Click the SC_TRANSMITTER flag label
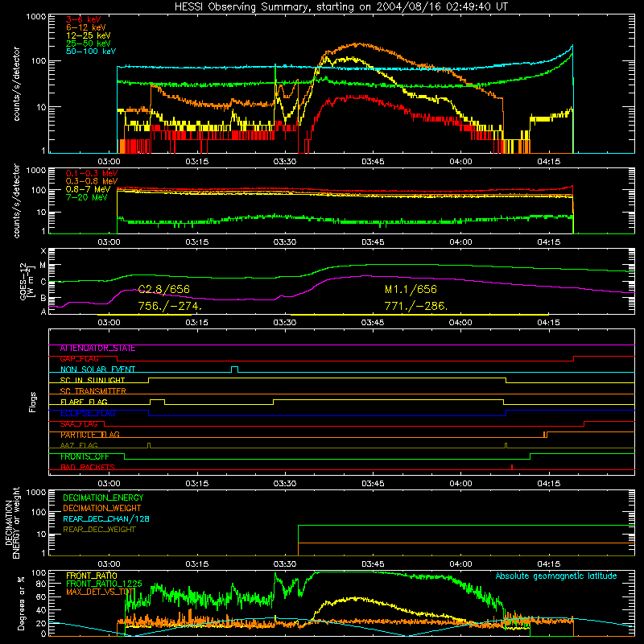Image resolution: width=644 pixels, height=644 pixels. 93,391
